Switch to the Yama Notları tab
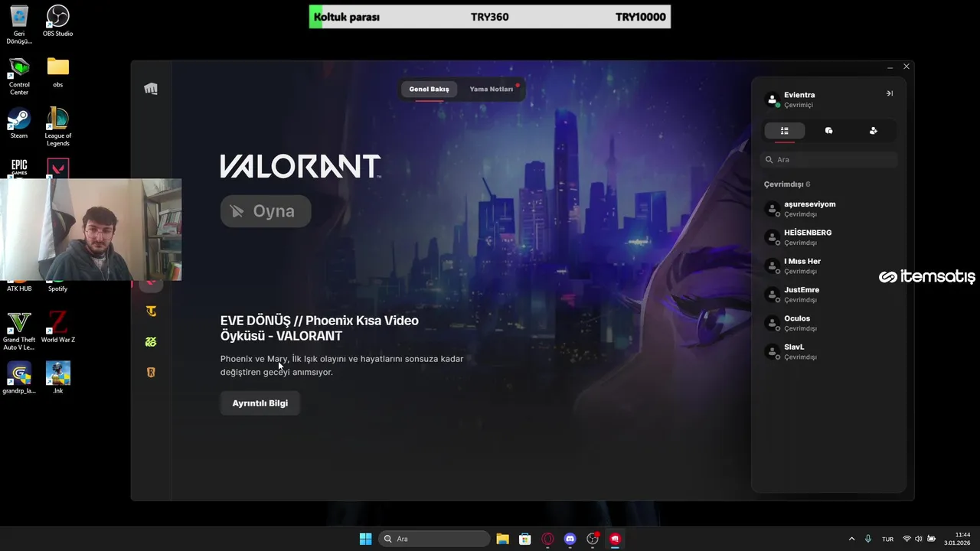The width and height of the screenshot is (980, 551). (x=491, y=90)
